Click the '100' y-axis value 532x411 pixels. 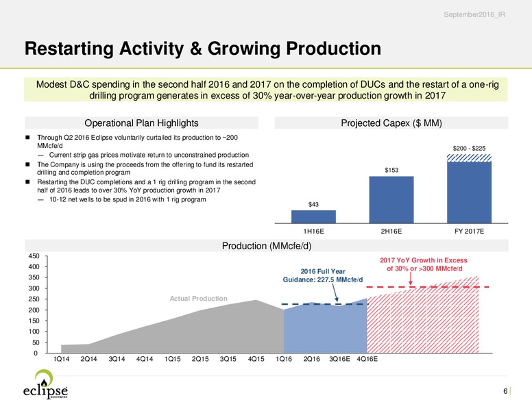[34, 332]
